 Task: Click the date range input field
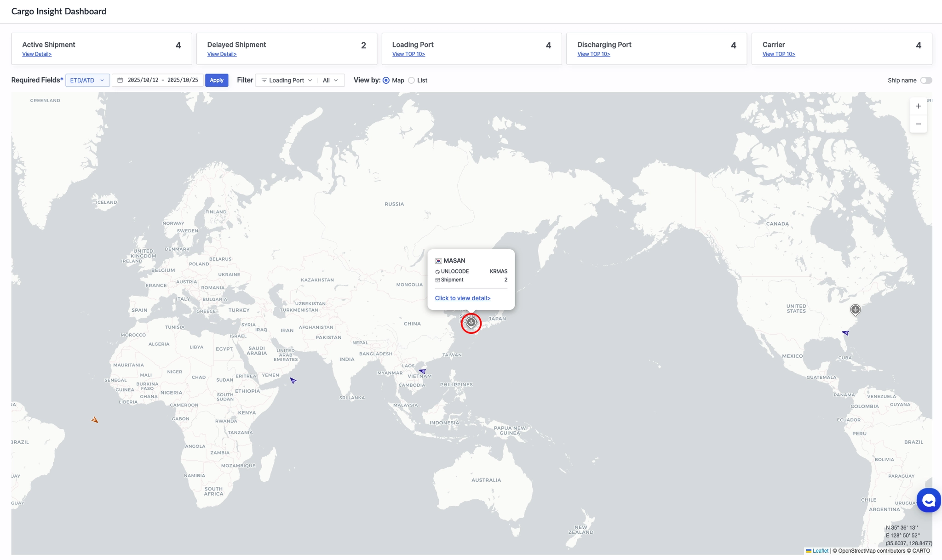158,80
